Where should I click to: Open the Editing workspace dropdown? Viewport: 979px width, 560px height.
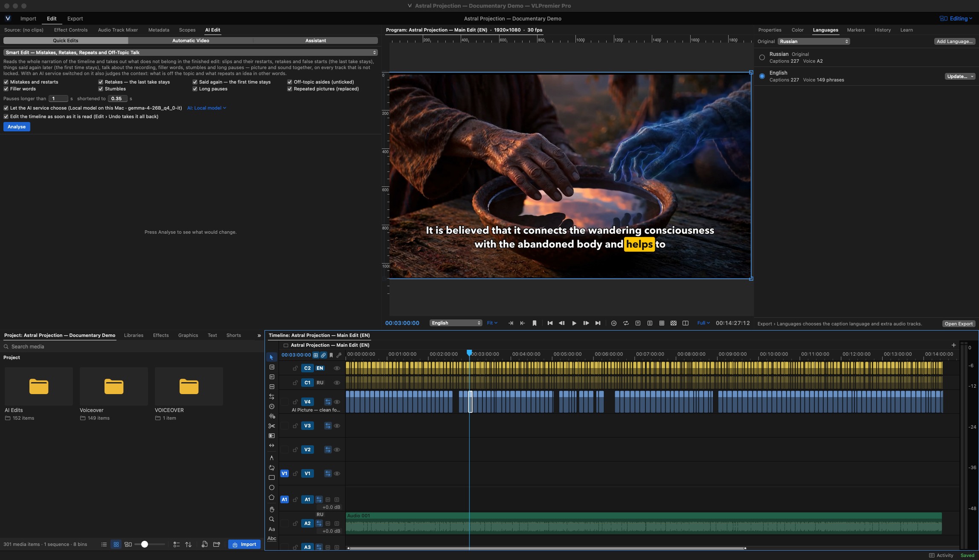tap(956, 18)
